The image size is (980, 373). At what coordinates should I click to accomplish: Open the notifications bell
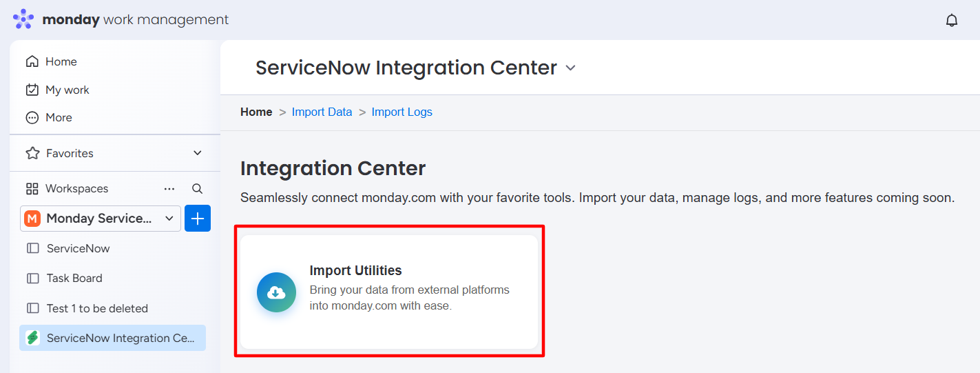pyautogui.click(x=952, y=20)
